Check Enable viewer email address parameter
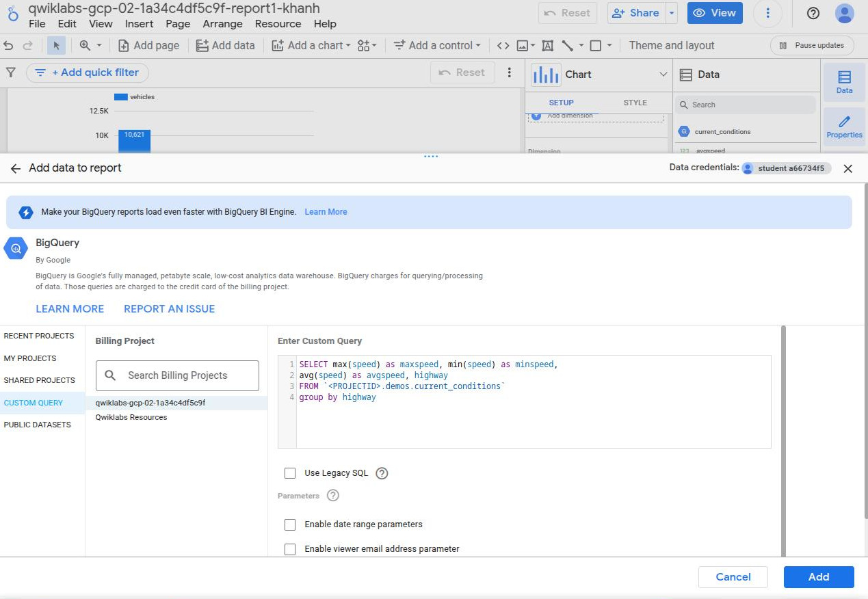The height and width of the screenshot is (599, 868). coord(290,549)
